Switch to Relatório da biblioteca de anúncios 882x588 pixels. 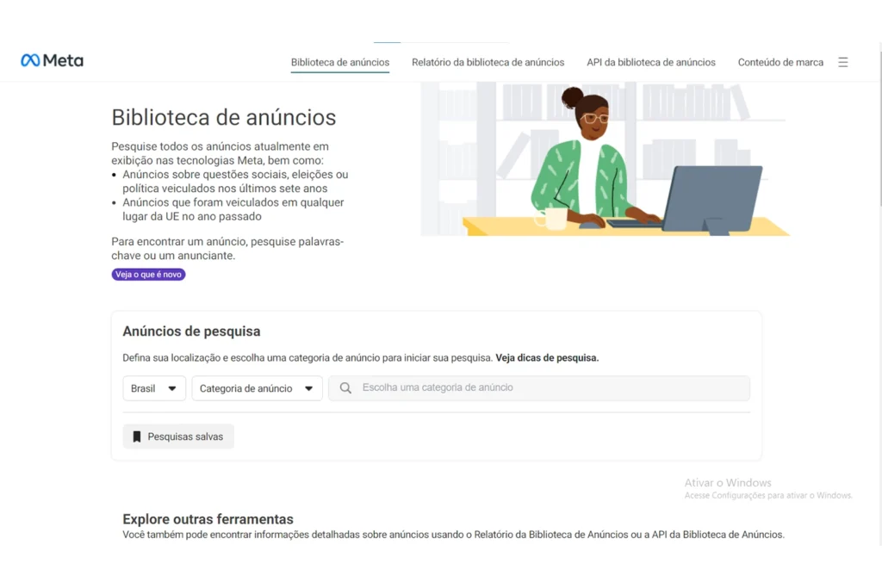488,62
